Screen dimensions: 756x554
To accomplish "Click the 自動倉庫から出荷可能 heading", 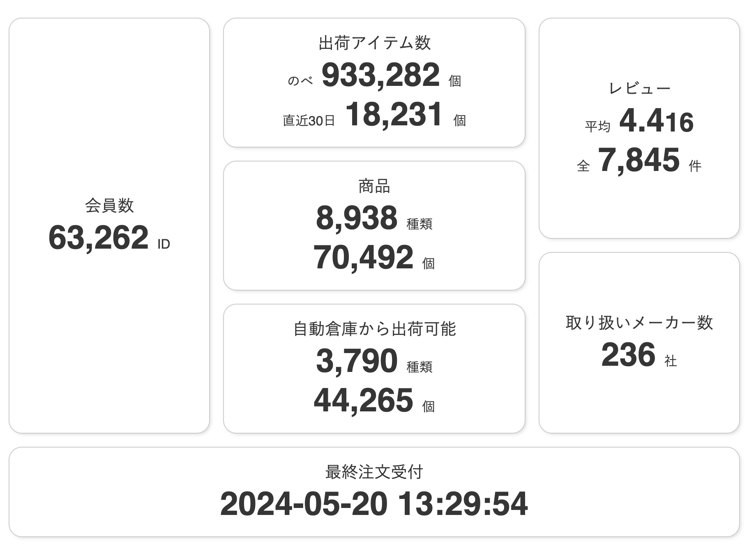I will pyautogui.click(x=374, y=329).
